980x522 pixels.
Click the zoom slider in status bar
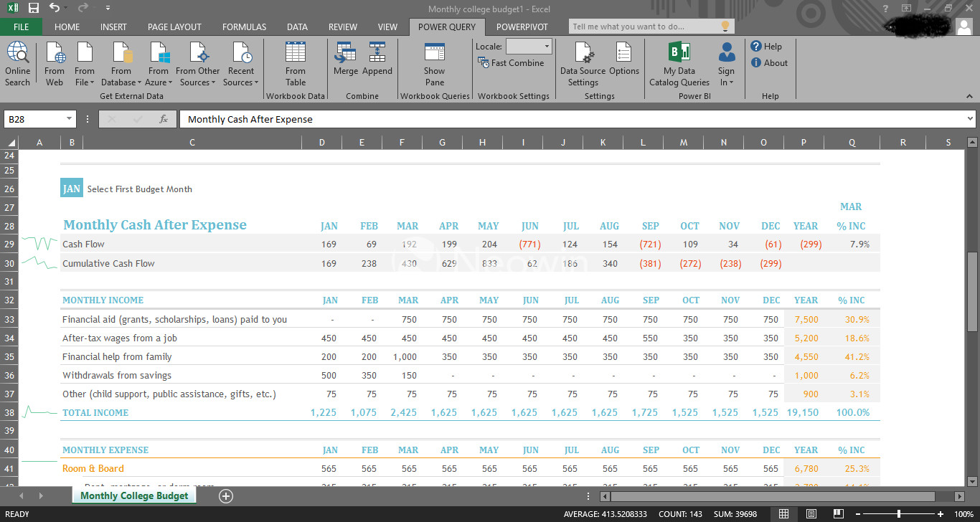click(899, 514)
